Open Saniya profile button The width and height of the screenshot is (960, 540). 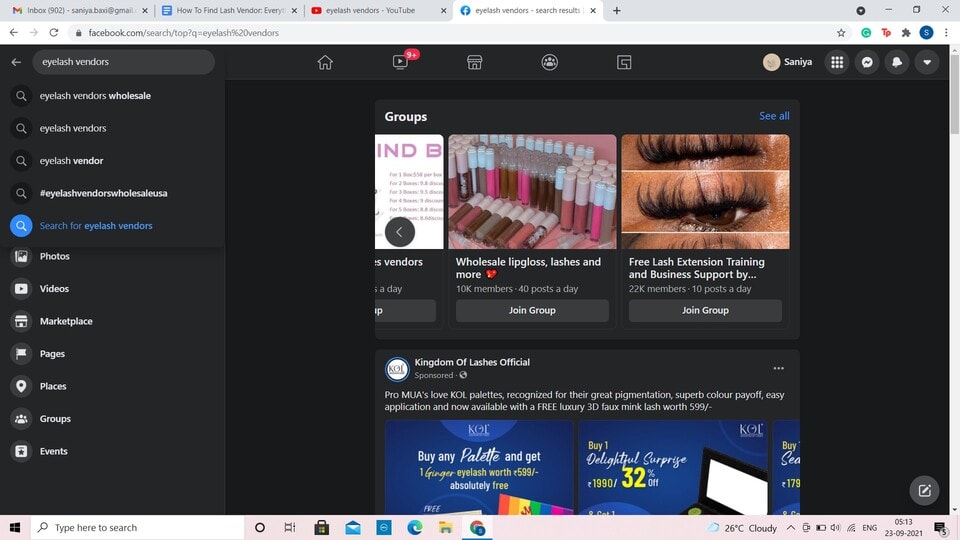[788, 62]
